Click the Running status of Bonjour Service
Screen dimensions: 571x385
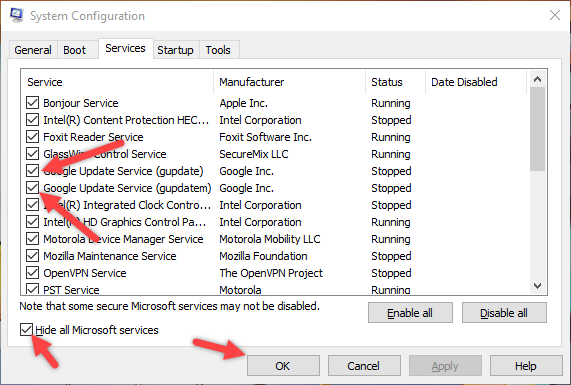point(391,103)
